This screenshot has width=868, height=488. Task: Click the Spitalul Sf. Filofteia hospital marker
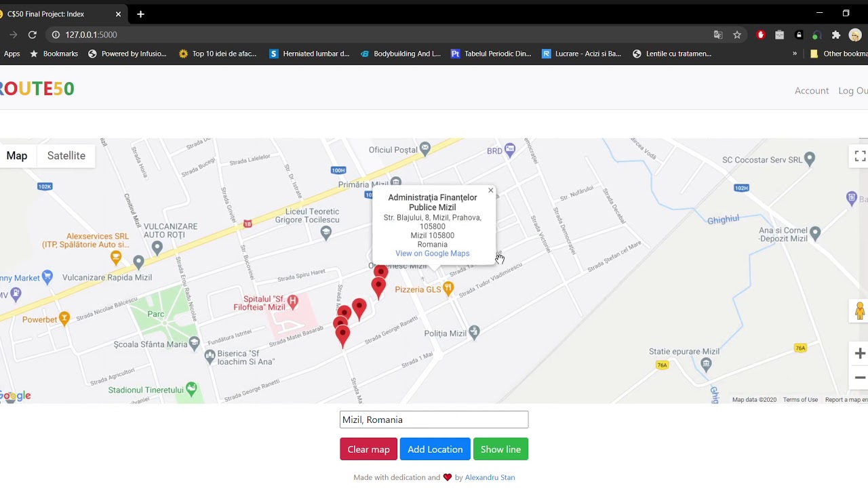tap(292, 300)
